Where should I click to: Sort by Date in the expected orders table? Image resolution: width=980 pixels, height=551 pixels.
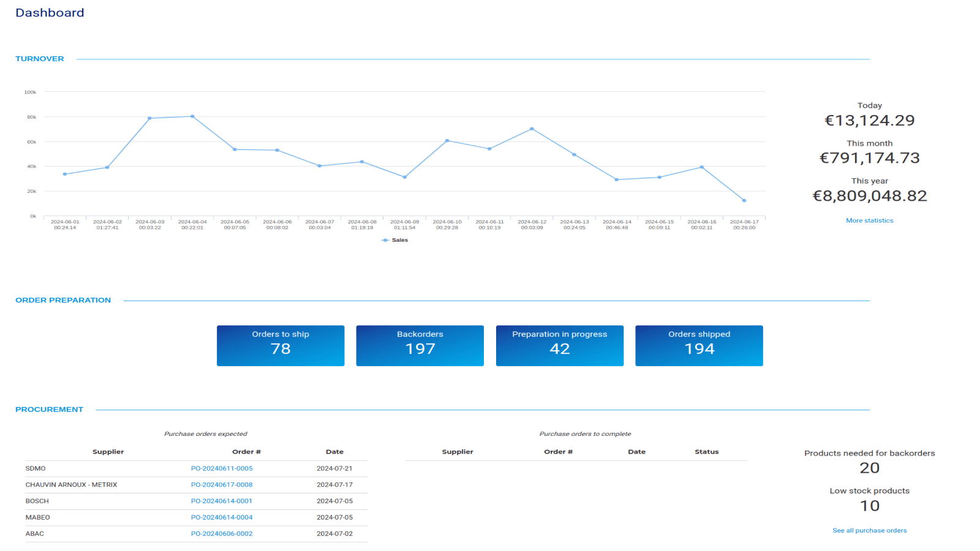tap(334, 451)
